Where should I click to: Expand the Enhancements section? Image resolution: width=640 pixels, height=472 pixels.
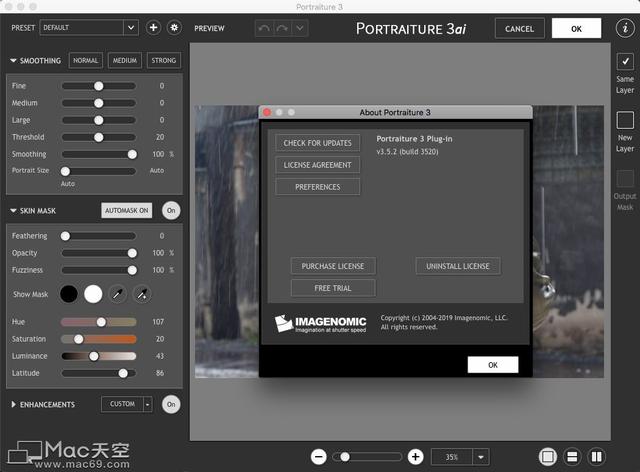point(14,404)
